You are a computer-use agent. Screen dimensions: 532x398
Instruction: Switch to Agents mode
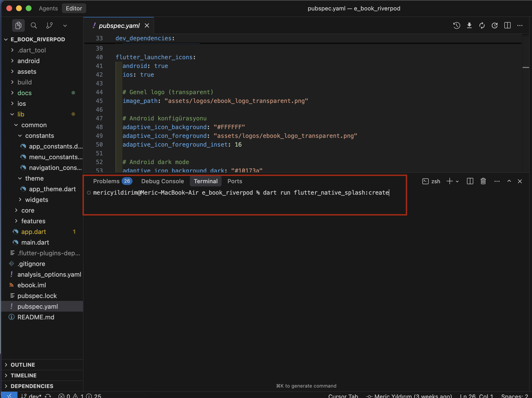48,8
